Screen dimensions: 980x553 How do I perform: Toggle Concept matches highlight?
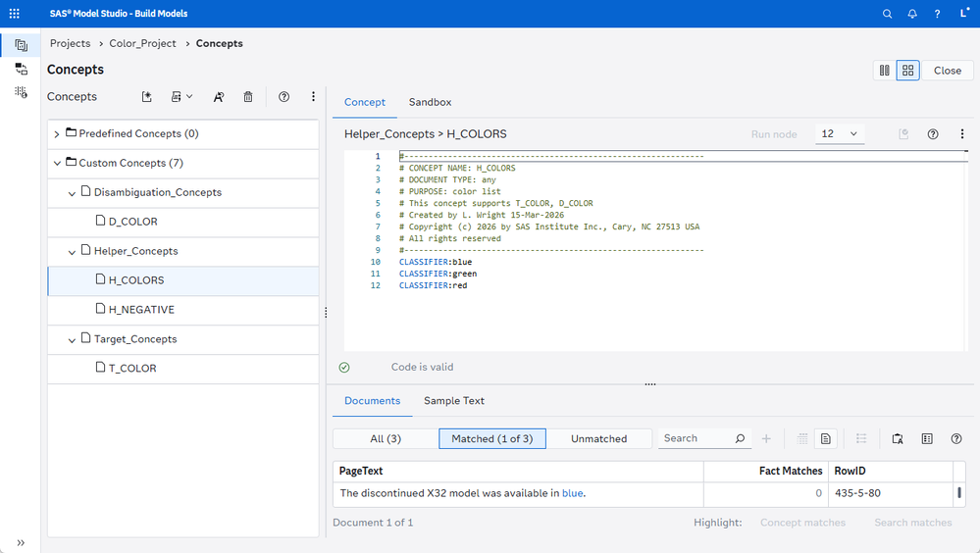[x=802, y=523]
